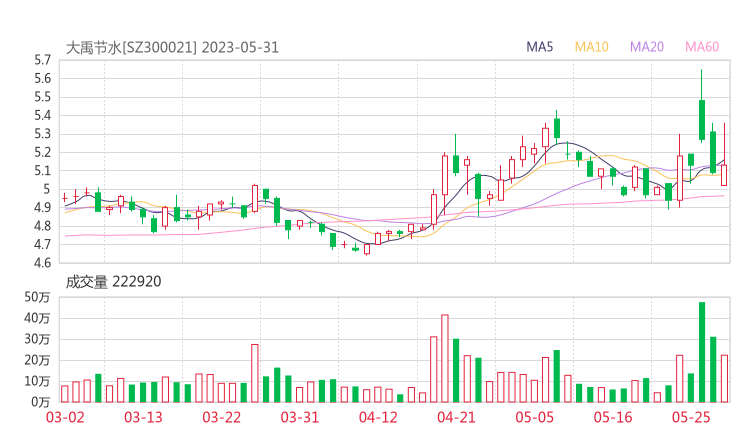This screenshot has height=440, width=740.
Task: Click the 10万 volume axis label
Action: (x=37, y=381)
